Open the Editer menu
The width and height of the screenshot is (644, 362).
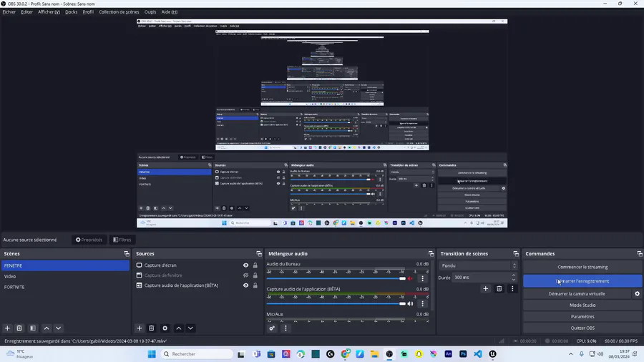(26, 12)
